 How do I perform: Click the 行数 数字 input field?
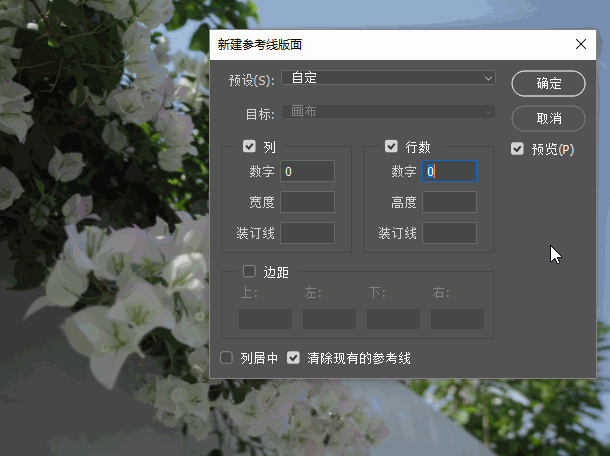tap(449, 171)
